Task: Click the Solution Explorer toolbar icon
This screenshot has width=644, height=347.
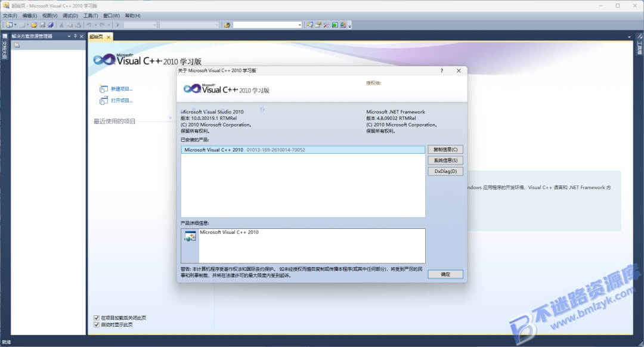Action: point(309,25)
